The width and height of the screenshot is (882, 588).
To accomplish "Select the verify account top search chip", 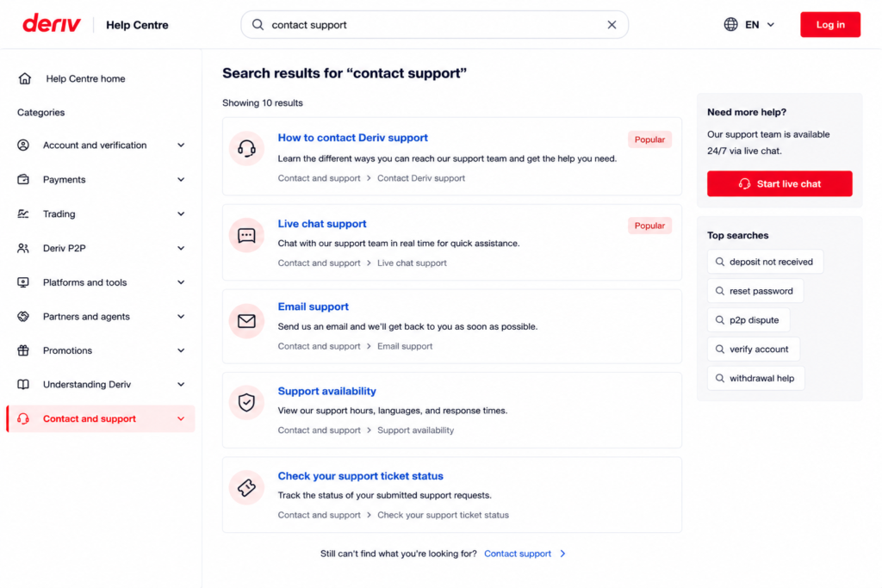I will pyautogui.click(x=753, y=349).
